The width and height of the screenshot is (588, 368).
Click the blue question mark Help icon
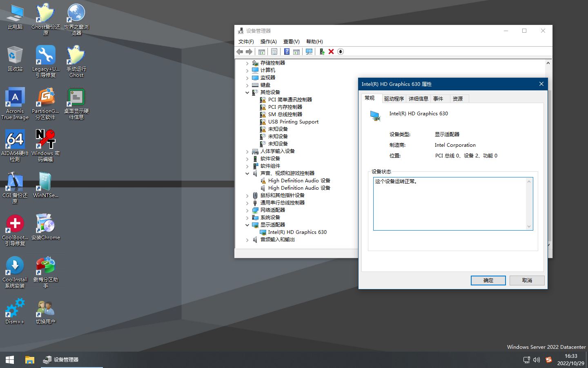[x=287, y=52]
